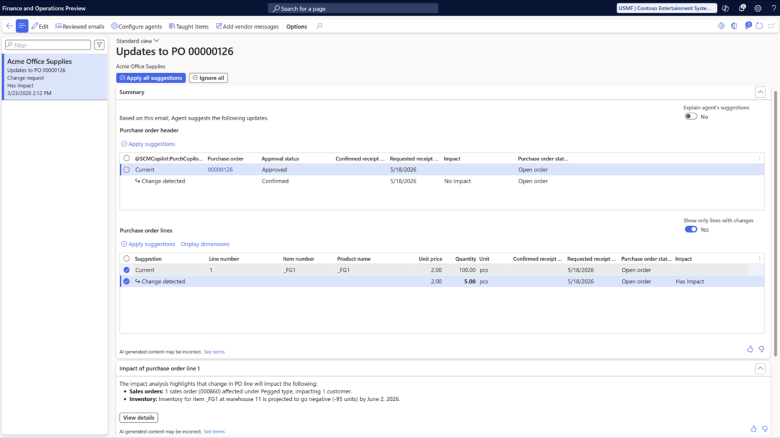The height and width of the screenshot is (438, 780).
Task: Click the filter funnel icon in list pane
Action: click(99, 45)
